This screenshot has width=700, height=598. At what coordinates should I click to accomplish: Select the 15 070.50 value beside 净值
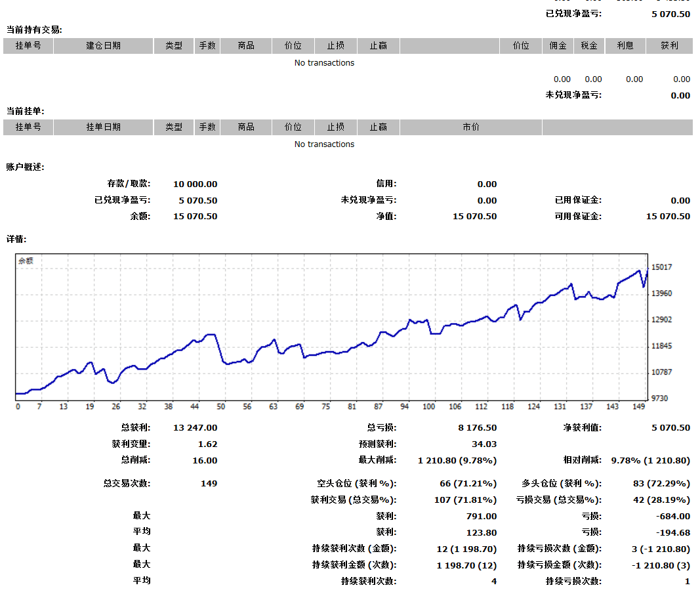tap(474, 216)
